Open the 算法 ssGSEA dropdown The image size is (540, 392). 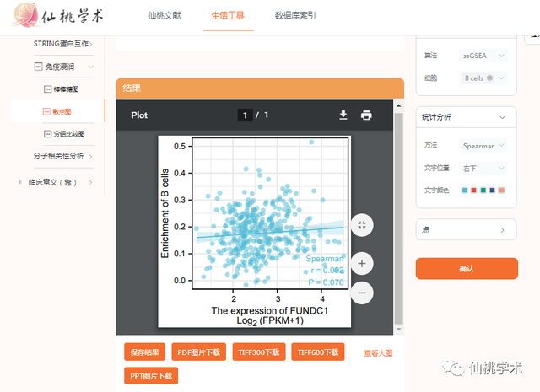(x=483, y=56)
